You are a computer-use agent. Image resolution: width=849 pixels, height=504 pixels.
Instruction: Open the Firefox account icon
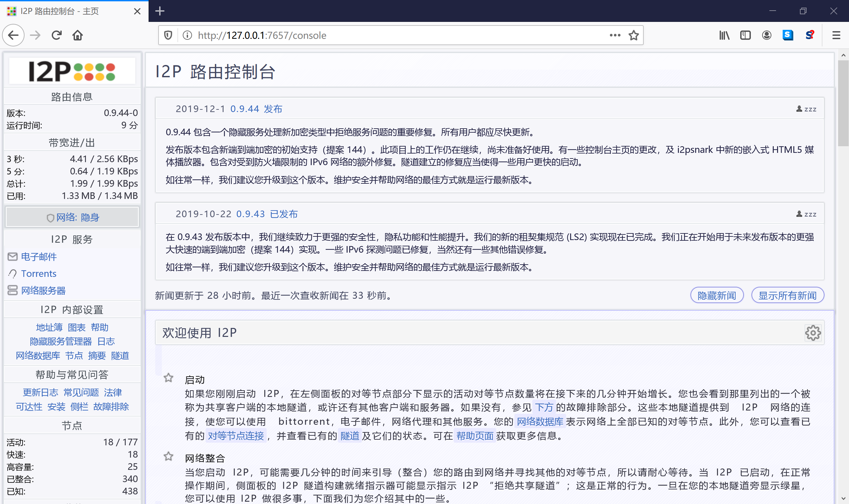click(766, 35)
